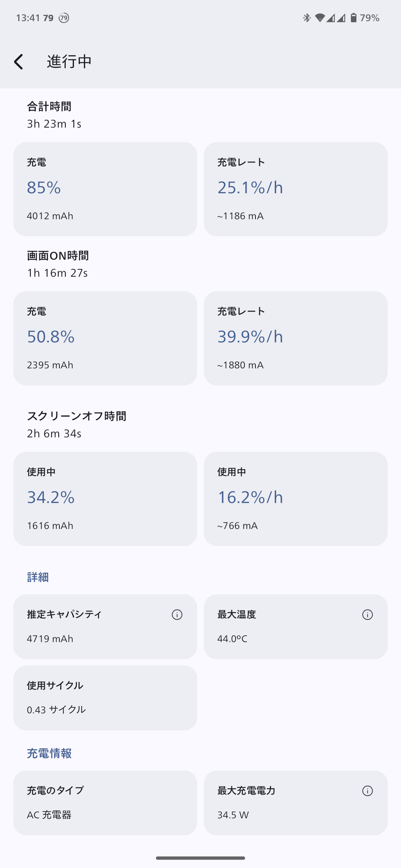This screenshot has height=868, width=401.
Task: Tap the 詳細 section heading
Action: tap(38, 577)
